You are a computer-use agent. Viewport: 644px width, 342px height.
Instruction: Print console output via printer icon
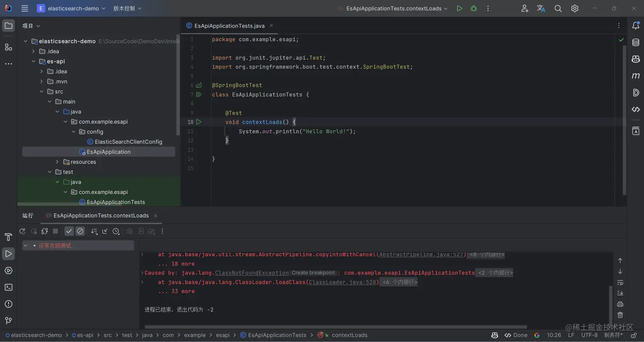point(620,304)
